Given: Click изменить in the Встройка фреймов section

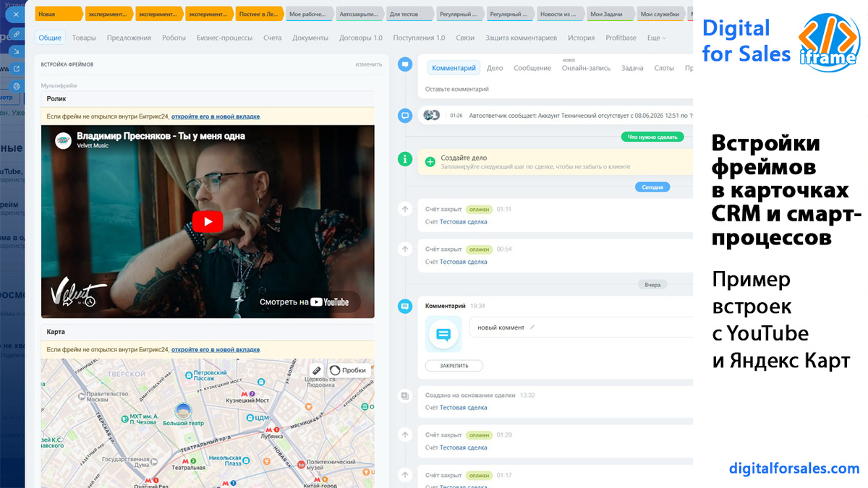Looking at the screenshot, I should tap(368, 64).
